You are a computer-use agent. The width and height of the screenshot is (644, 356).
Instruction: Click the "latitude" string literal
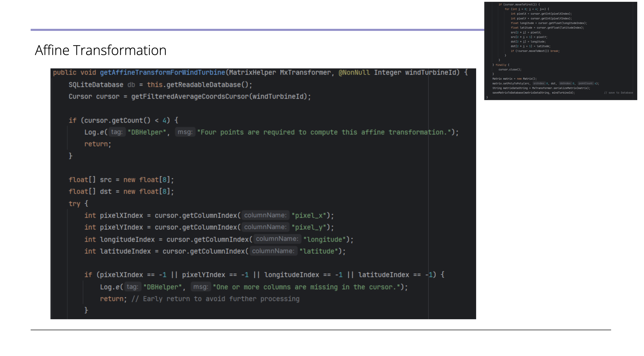[318, 251]
